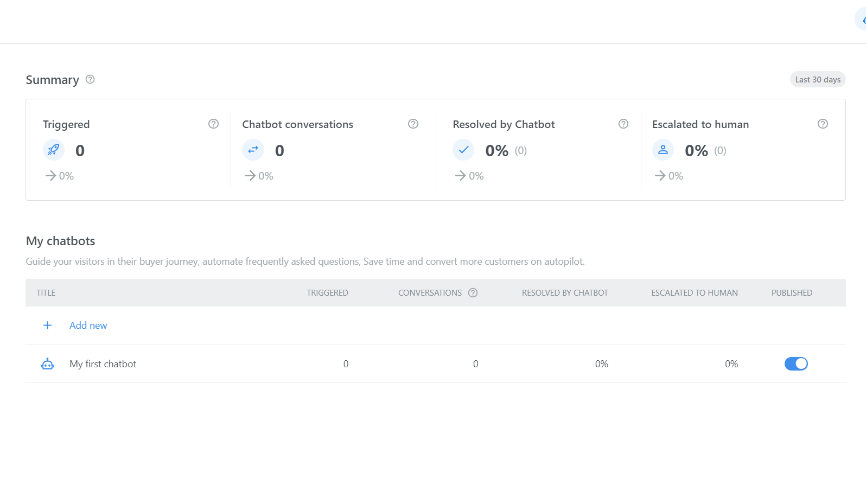The image size is (866, 504).
Task: Click the RESOLVED BY CHATBOT column header
Action: coord(565,293)
